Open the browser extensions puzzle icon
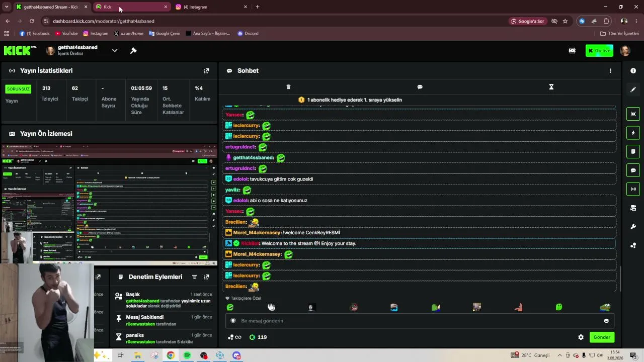This screenshot has width=644, height=362. pos(606,21)
